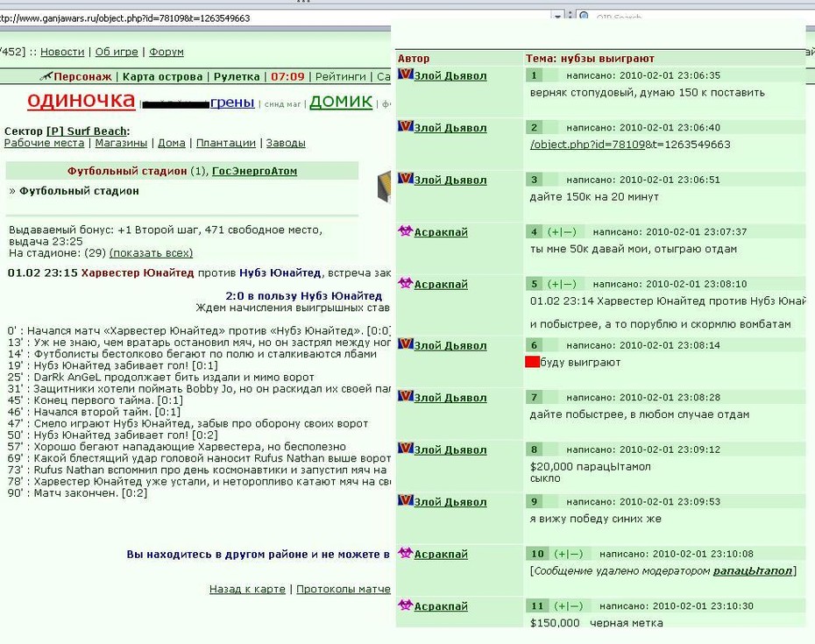Click syndicate icon beside Злой Дьявол in post 8

tap(406, 449)
